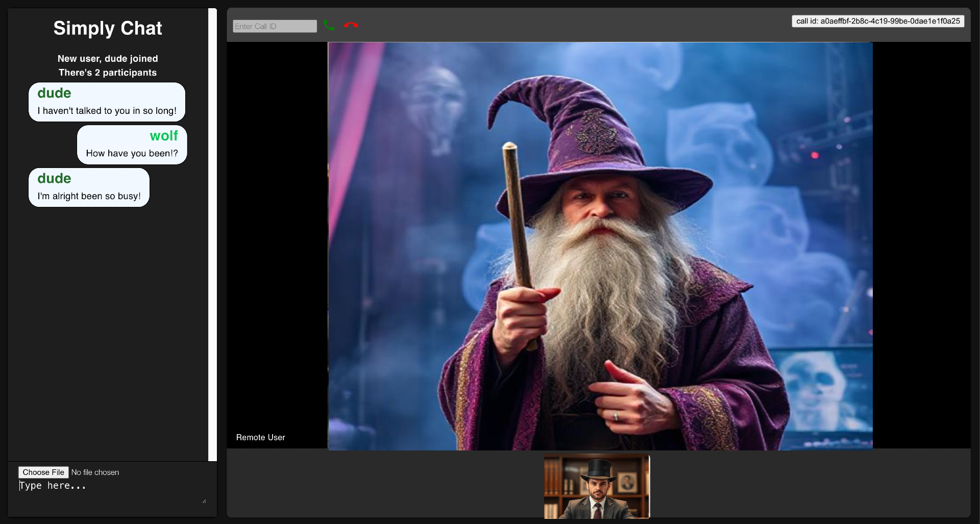Click the Remote User label

[260, 437]
